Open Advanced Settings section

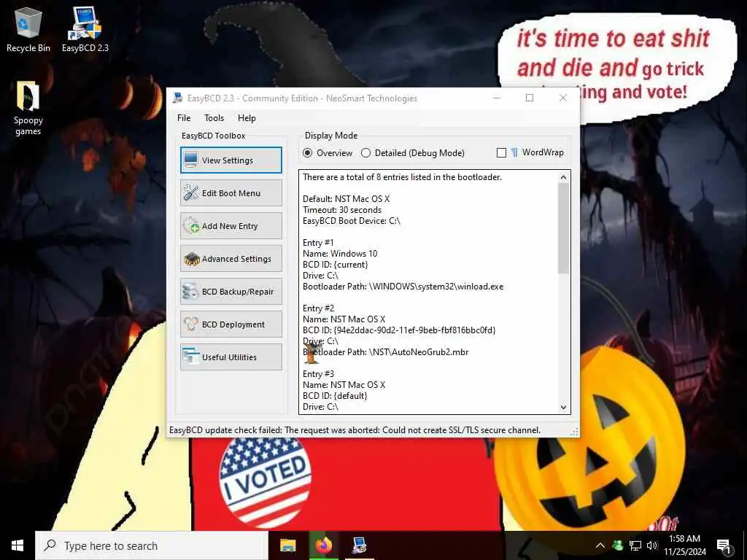(x=231, y=259)
